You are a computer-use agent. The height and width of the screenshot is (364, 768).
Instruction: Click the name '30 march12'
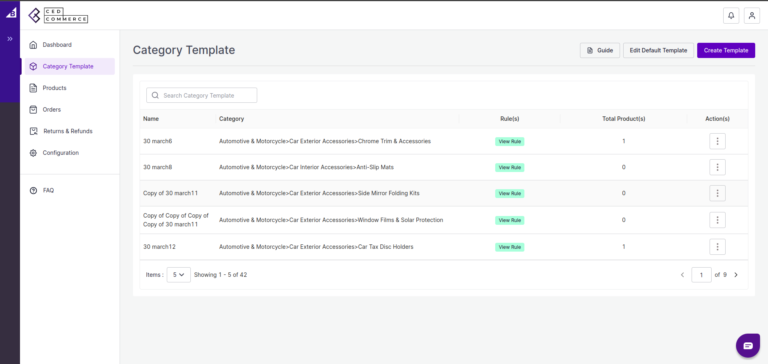(x=159, y=247)
